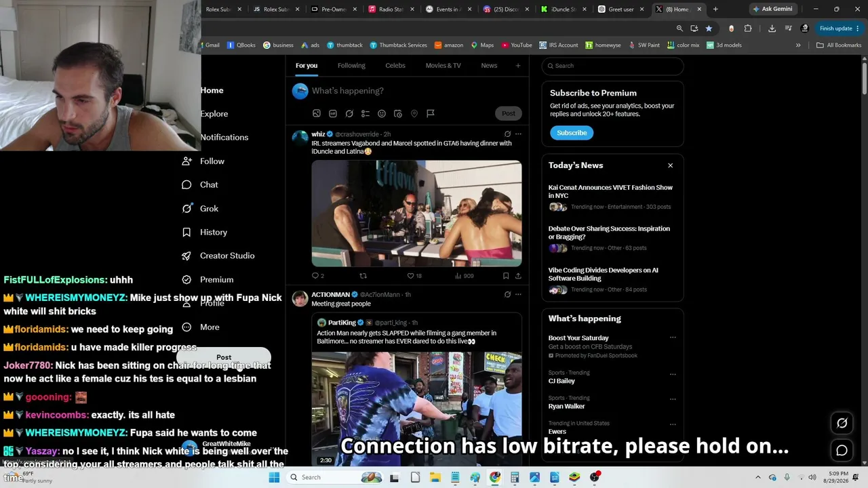
Task: Play the Action Man Baltimore video
Action: pos(416,409)
